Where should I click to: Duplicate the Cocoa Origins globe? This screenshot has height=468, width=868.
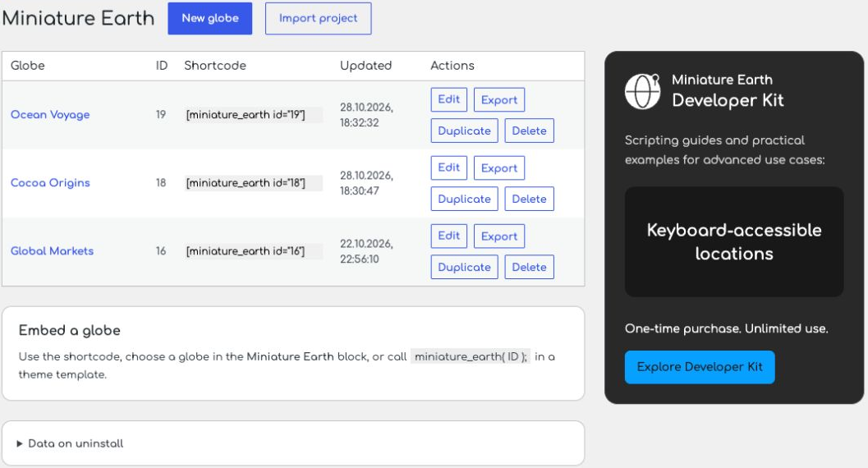tap(465, 199)
